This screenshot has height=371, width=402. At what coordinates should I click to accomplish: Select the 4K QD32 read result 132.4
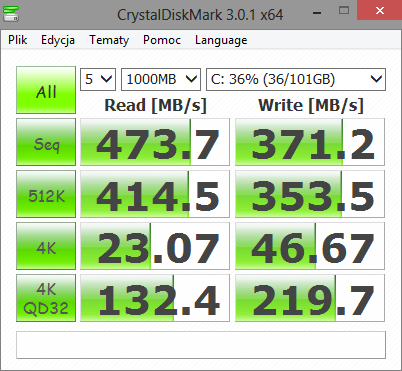155,298
